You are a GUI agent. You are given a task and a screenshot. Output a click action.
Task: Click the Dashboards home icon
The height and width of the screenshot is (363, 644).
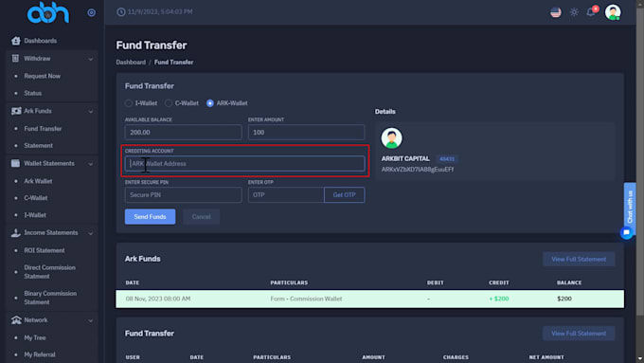point(15,41)
